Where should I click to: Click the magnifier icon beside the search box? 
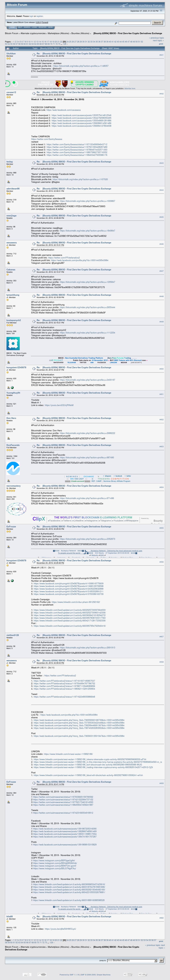116,23
